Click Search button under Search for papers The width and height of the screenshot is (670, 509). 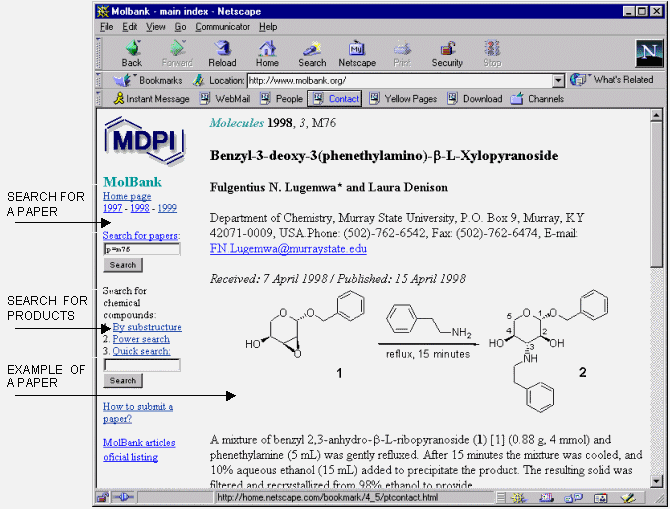coord(123,265)
